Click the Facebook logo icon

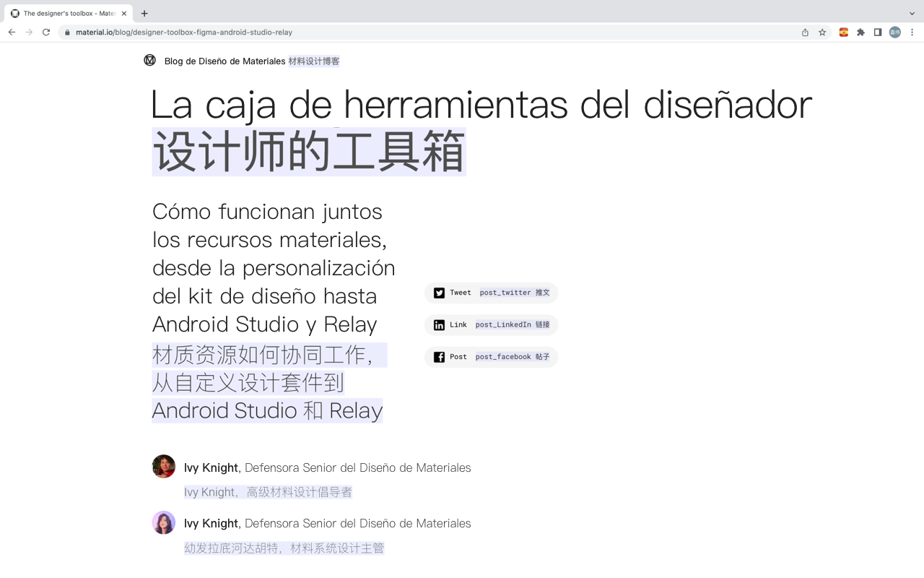tap(439, 357)
